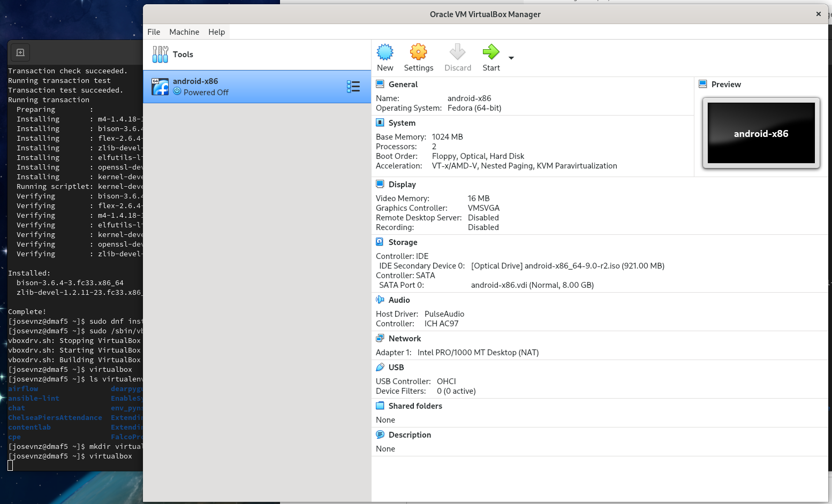Open the Help menu
Image resolution: width=832 pixels, height=504 pixels.
click(217, 32)
